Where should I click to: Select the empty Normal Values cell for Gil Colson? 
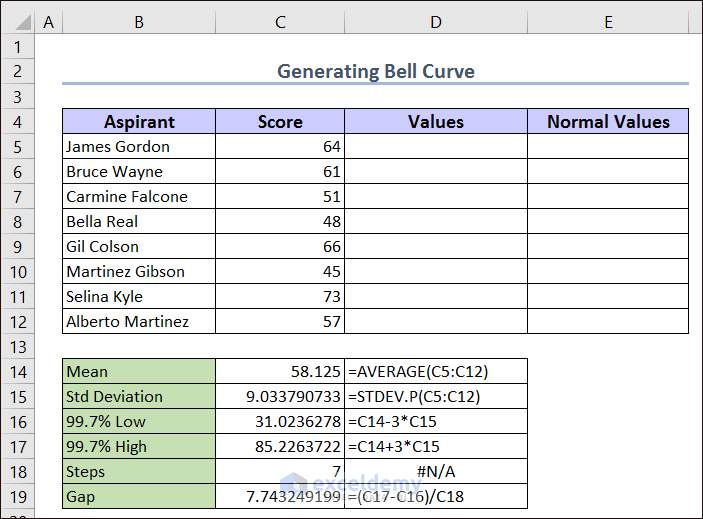pyautogui.click(x=608, y=246)
